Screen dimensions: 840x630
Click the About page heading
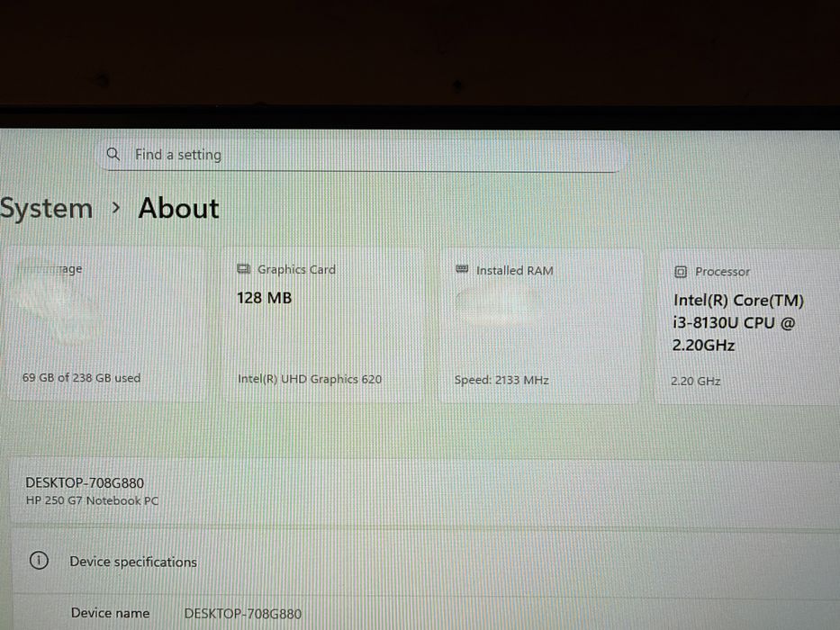179,208
